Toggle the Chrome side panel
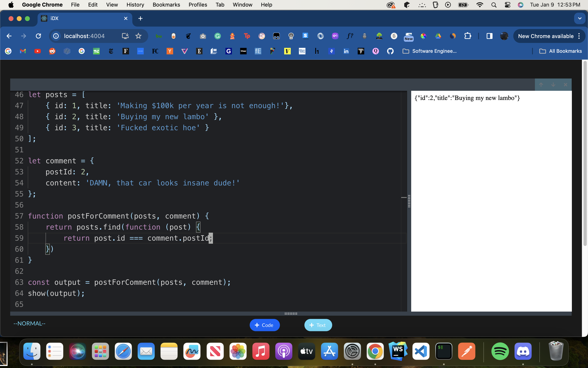The width and height of the screenshot is (588, 368). point(489,36)
